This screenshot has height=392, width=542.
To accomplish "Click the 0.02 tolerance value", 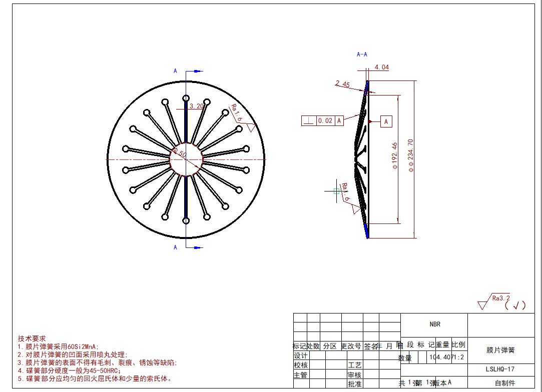I will 325,120.
